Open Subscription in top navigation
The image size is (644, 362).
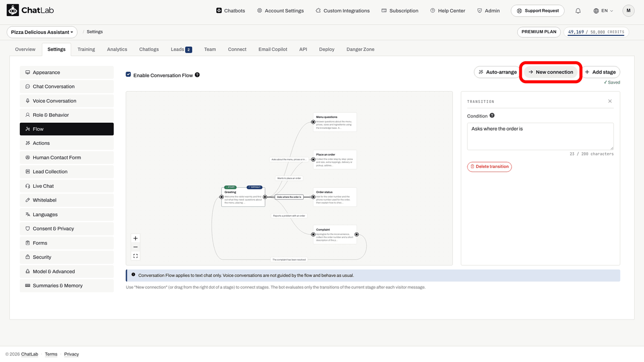tap(400, 11)
